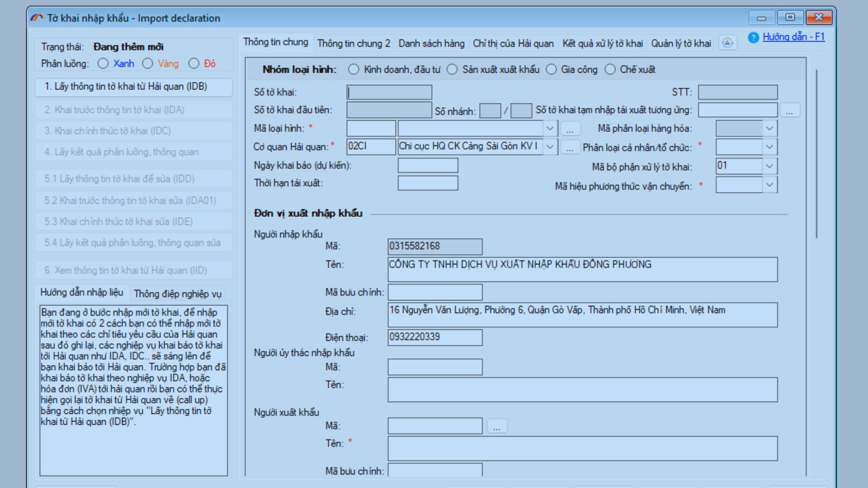
Task: Click importer Mã field 0315582168
Action: (435, 246)
